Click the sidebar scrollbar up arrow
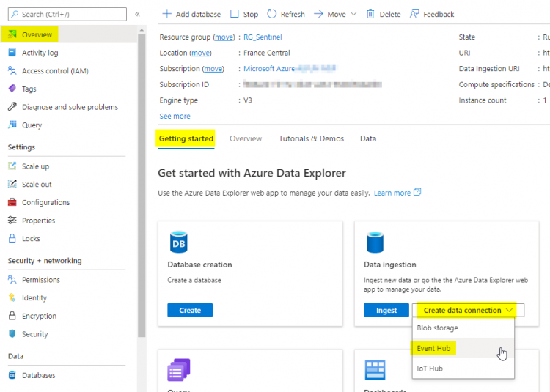This screenshot has height=392, width=550. pyautogui.click(x=142, y=30)
